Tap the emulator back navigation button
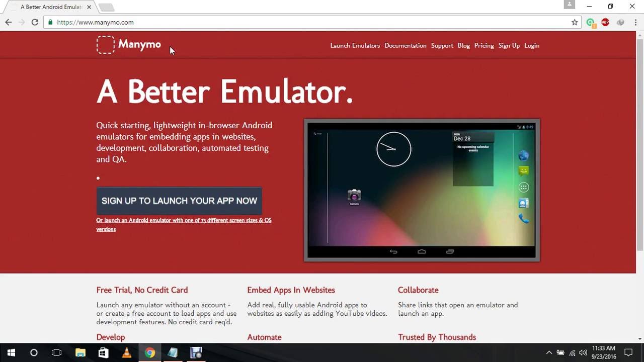This screenshot has height=362, width=644. tap(393, 251)
